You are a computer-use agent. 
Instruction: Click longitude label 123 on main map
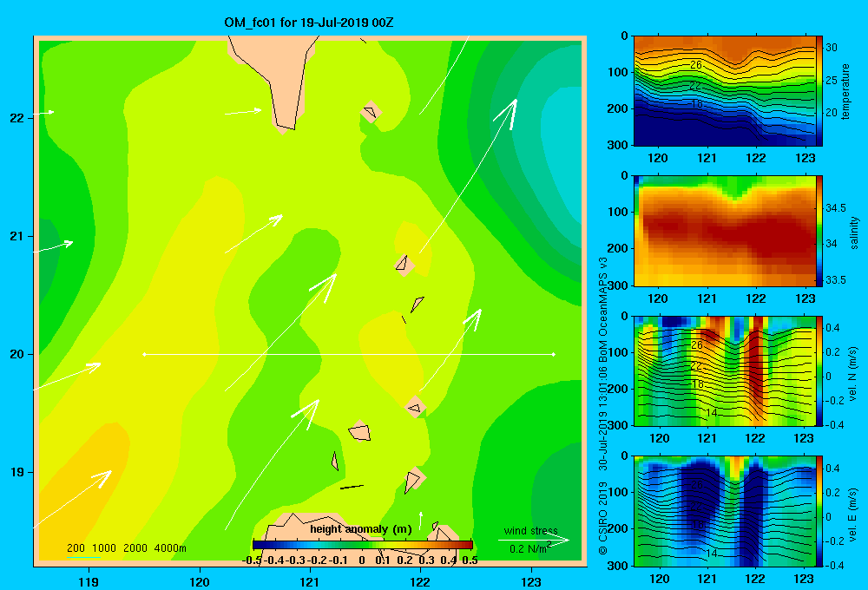pos(531,582)
